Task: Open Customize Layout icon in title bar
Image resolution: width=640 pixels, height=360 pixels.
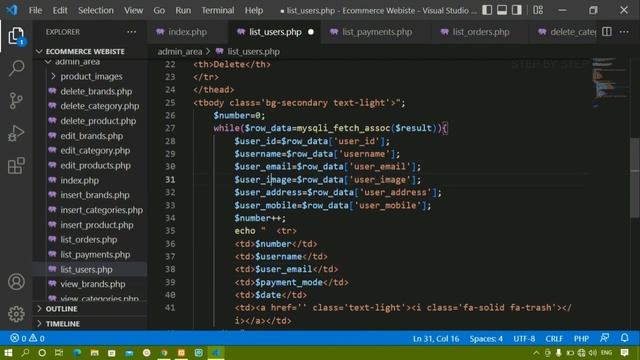Action: click(x=538, y=10)
